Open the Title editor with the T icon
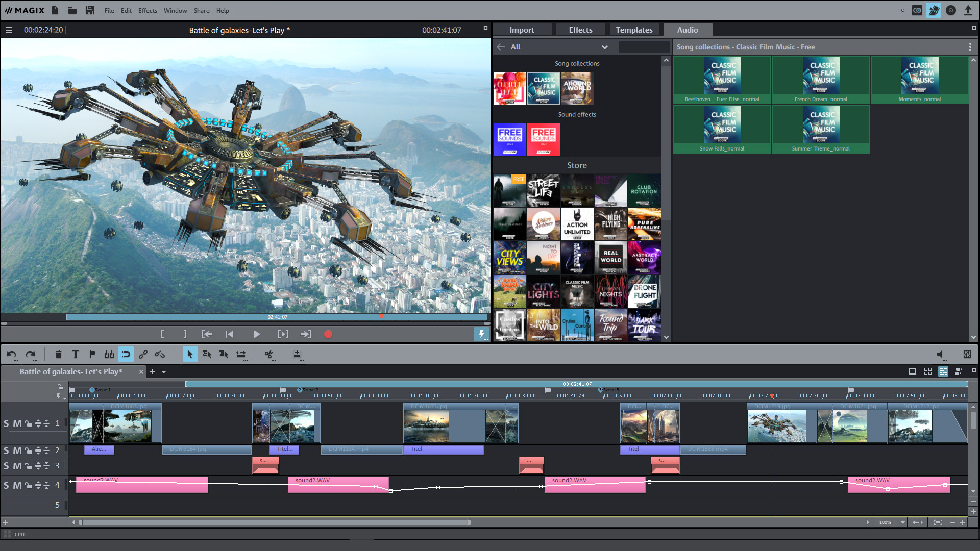 [x=76, y=354]
